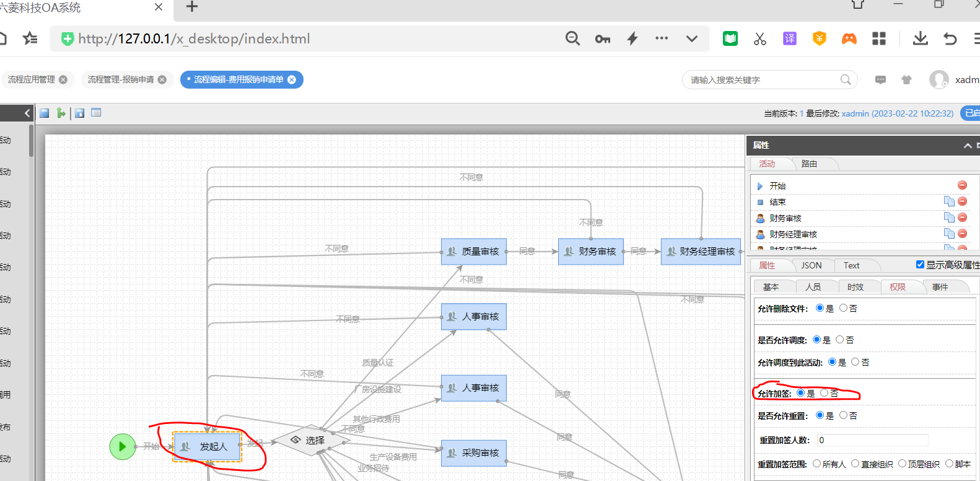Click the scissors screenshot extension icon
This screenshot has width=980, height=481.
(760, 39)
